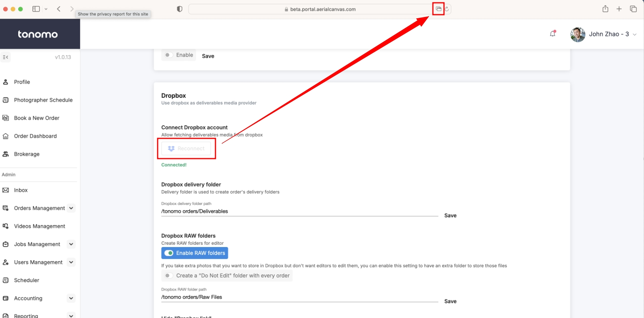Viewport: 644px width, 318px height.
Task: Click the Inbox envelope icon
Action: (6, 190)
